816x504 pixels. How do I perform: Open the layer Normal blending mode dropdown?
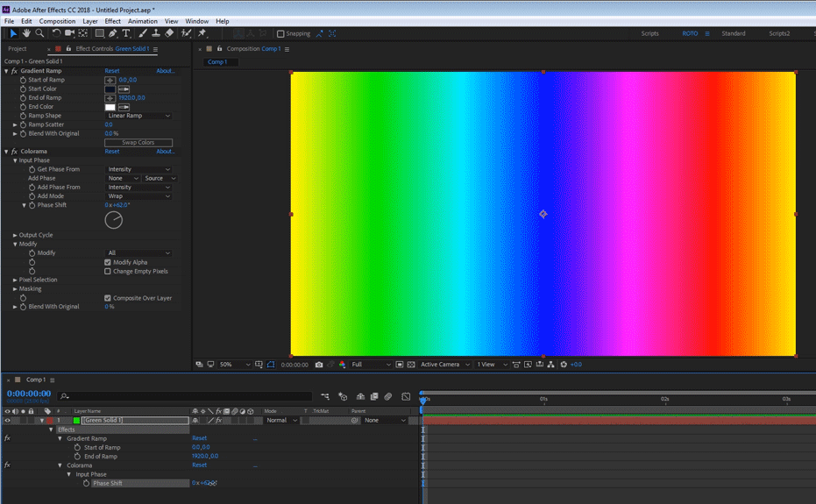281,420
